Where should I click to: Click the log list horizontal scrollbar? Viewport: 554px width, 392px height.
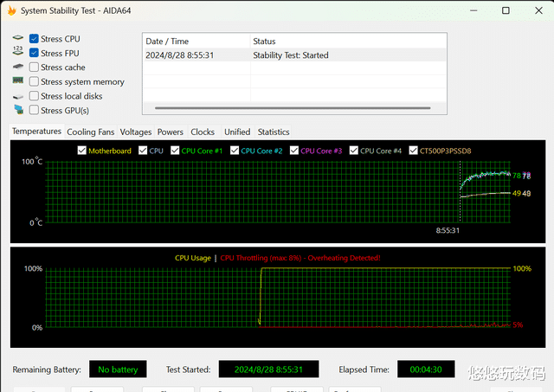point(293,107)
